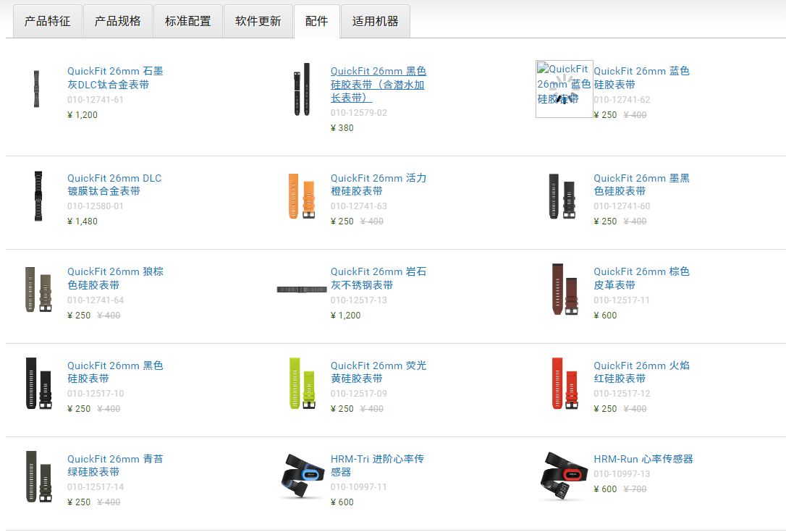Open QuickFit 26mm 荧光黄硅胶表带 link

tap(379, 372)
